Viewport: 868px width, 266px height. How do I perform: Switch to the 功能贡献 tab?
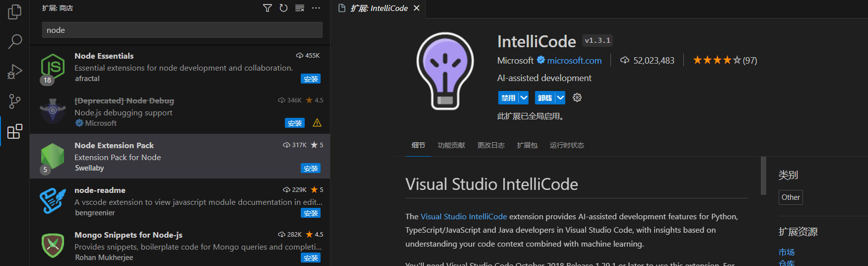click(x=451, y=145)
